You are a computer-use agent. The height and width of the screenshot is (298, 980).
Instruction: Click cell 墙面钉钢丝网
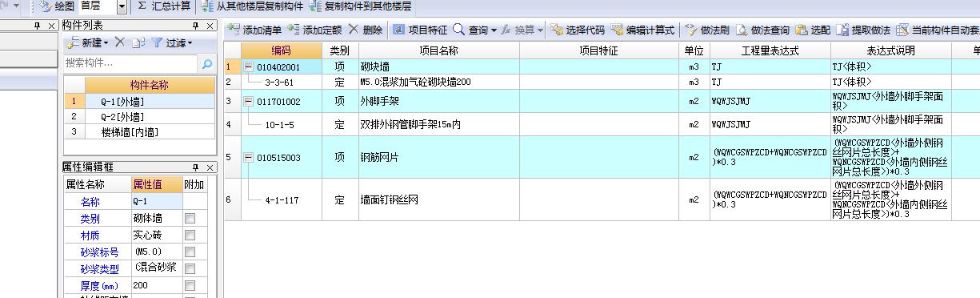pos(439,199)
